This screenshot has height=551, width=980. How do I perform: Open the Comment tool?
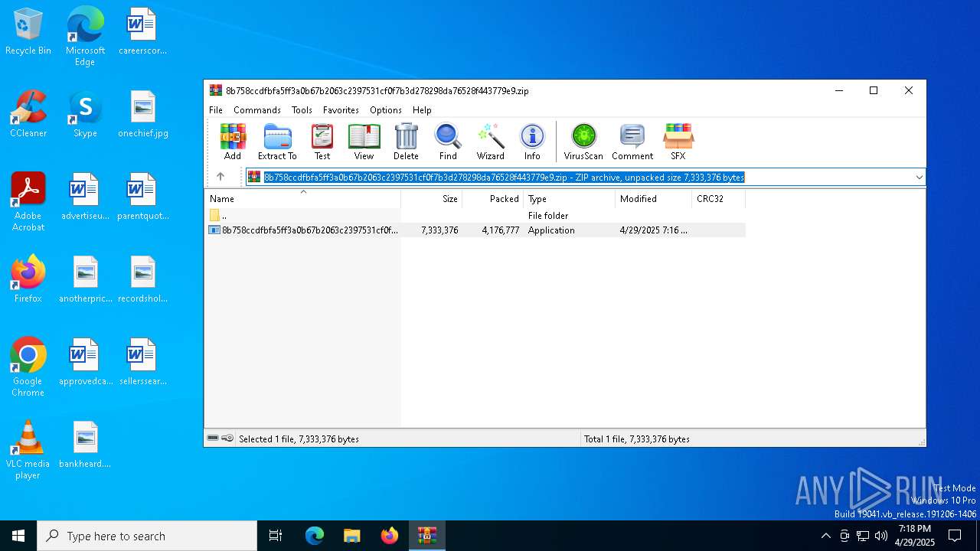(632, 142)
